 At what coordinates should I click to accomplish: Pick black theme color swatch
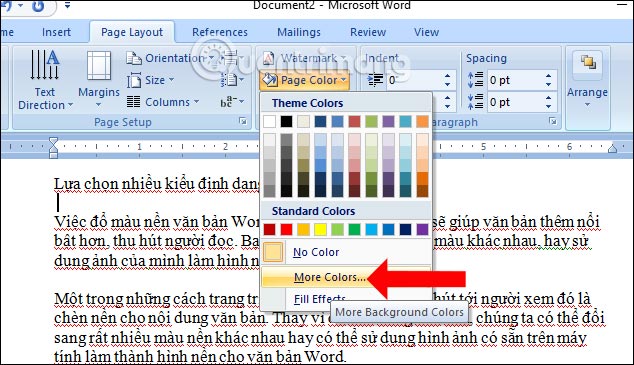[x=286, y=121]
